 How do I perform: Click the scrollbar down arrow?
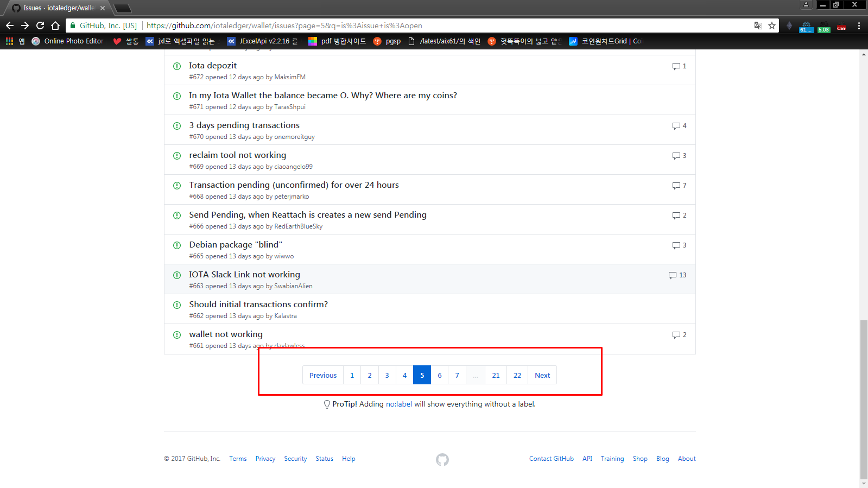click(864, 483)
